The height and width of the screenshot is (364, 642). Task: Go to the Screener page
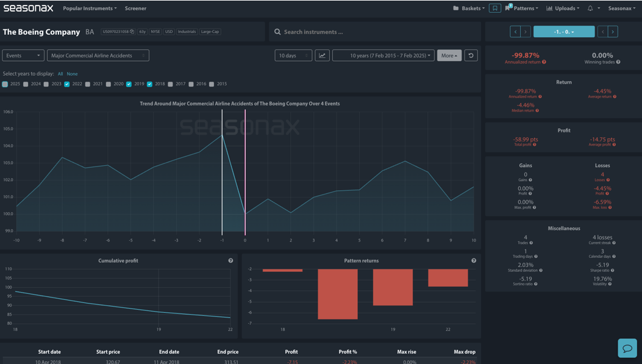(x=135, y=8)
